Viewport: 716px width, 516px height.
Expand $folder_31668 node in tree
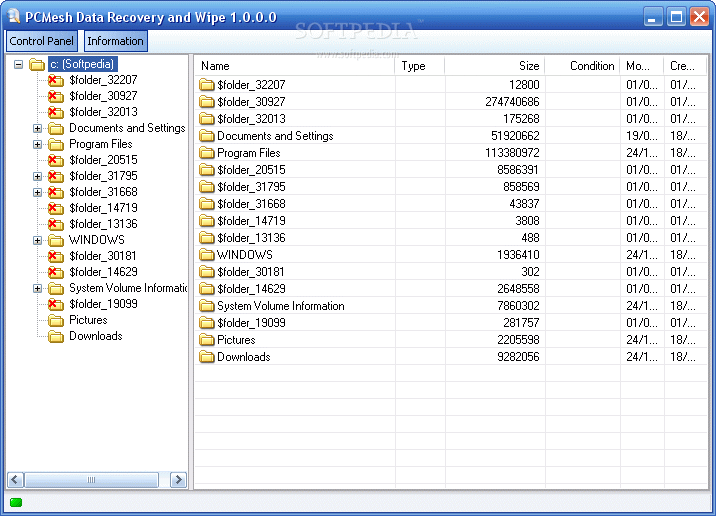click(x=37, y=192)
